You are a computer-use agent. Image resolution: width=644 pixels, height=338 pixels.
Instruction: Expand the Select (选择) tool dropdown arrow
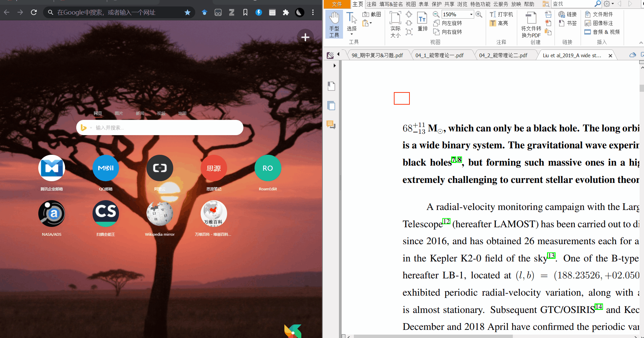[x=351, y=34]
